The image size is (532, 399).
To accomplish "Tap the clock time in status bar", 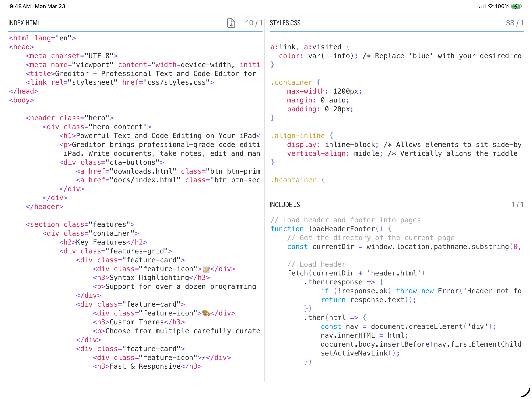I will (20, 6).
